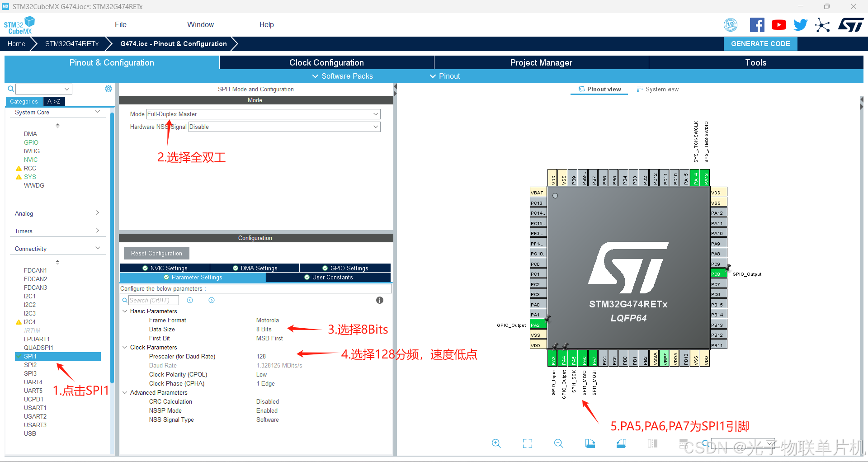The image size is (868, 462).
Task: Switch to Tools tab
Action: point(756,62)
